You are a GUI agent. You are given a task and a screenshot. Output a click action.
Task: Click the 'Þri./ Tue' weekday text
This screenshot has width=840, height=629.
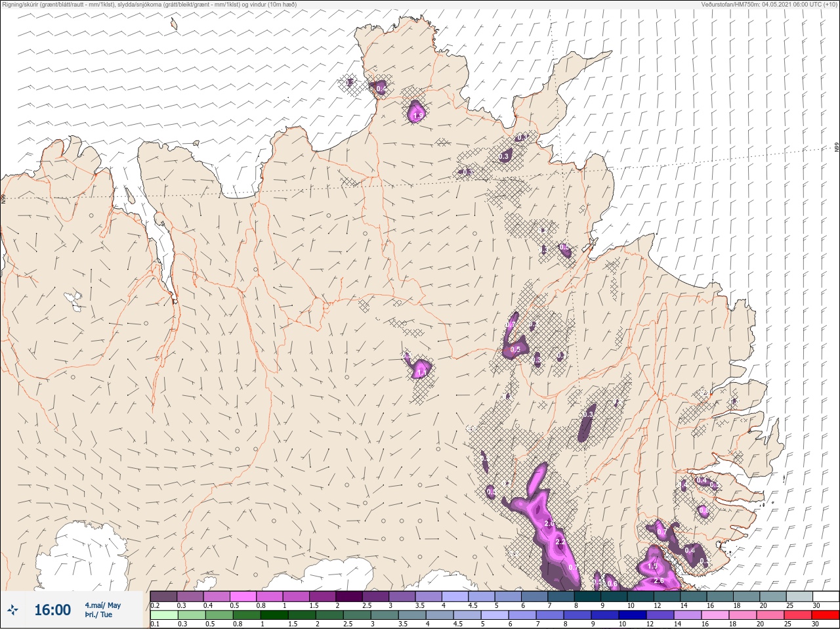point(98,615)
